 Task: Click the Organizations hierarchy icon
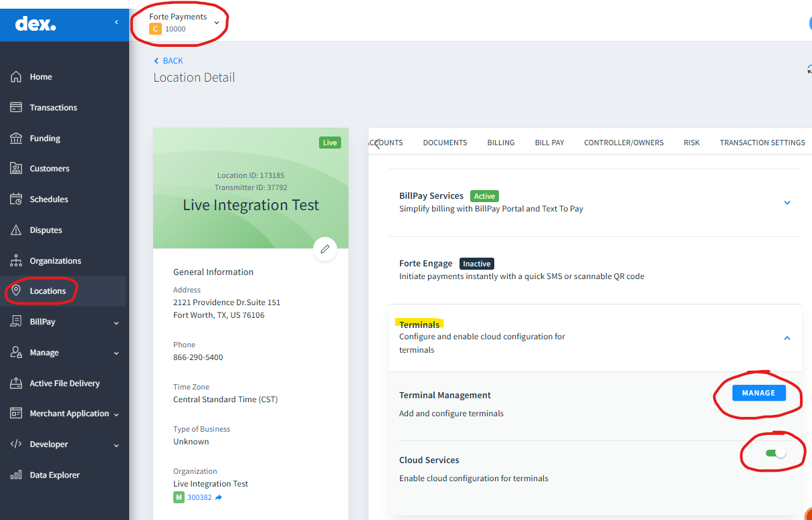pyautogui.click(x=16, y=261)
